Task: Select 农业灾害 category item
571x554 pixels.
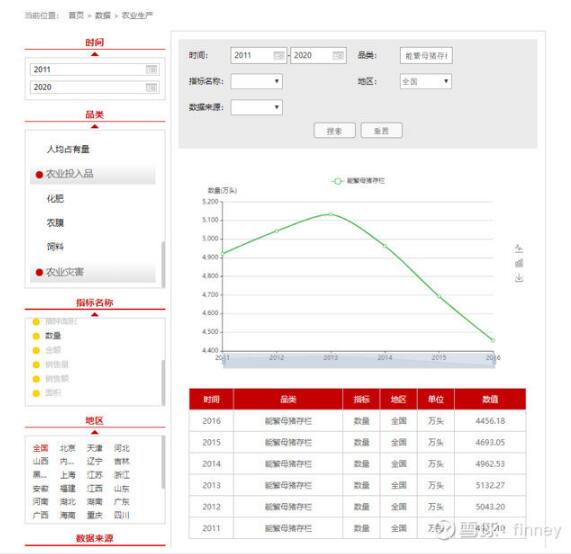Action: point(93,272)
